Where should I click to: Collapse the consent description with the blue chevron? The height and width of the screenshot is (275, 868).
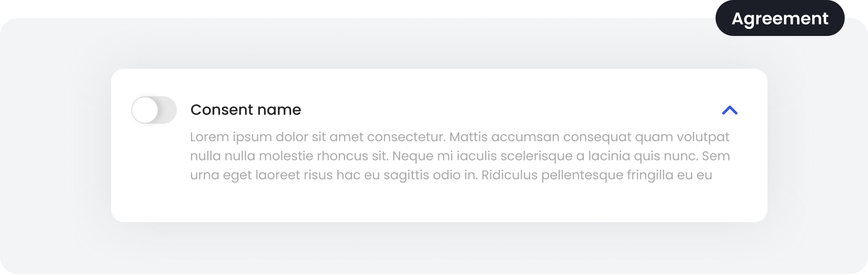[730, 110]
